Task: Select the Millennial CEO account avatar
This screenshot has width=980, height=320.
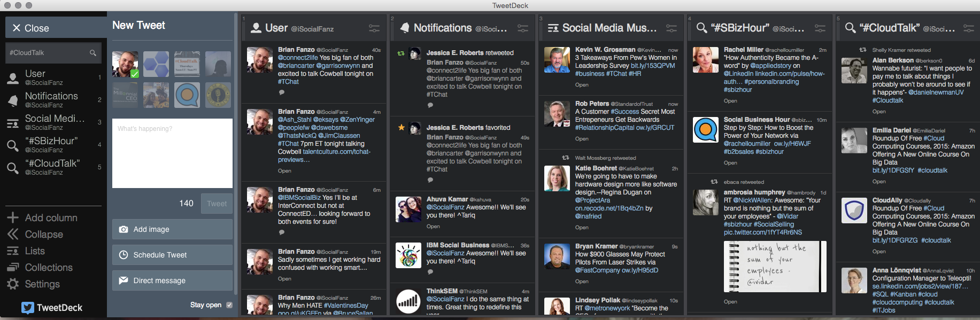Action: coord(125,95)
